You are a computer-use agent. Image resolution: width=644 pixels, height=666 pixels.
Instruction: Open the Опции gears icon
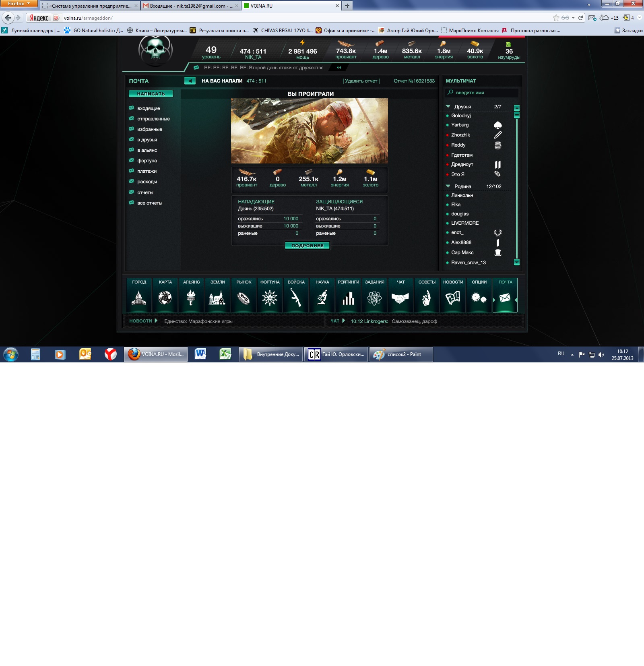(479, 298)
